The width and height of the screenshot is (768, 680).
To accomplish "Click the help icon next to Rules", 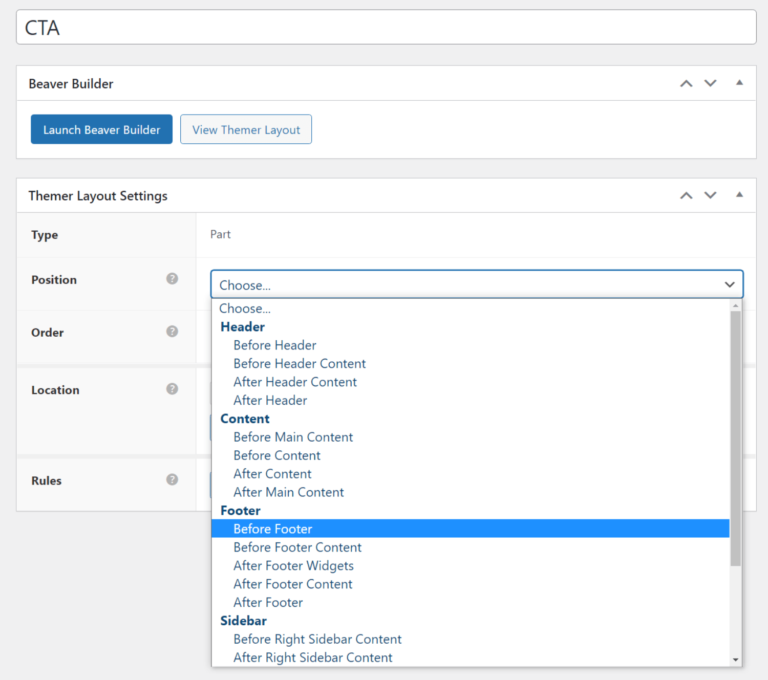I will click(x=172, y=480).
